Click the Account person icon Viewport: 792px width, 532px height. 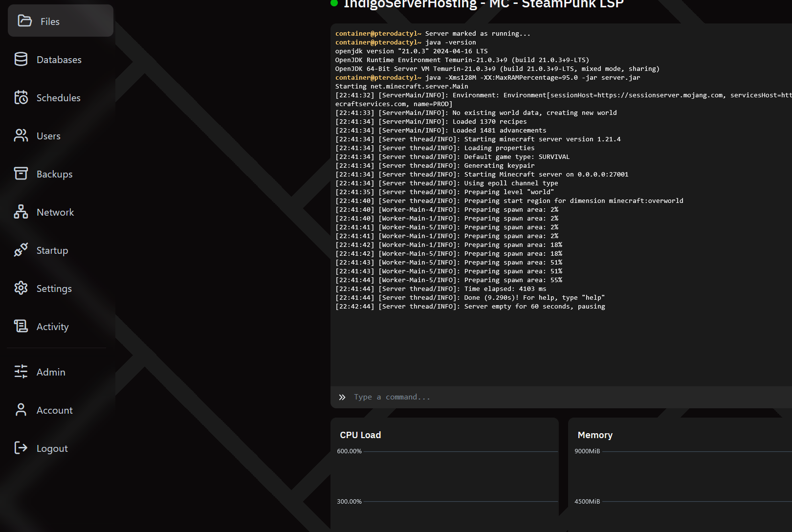21,410
